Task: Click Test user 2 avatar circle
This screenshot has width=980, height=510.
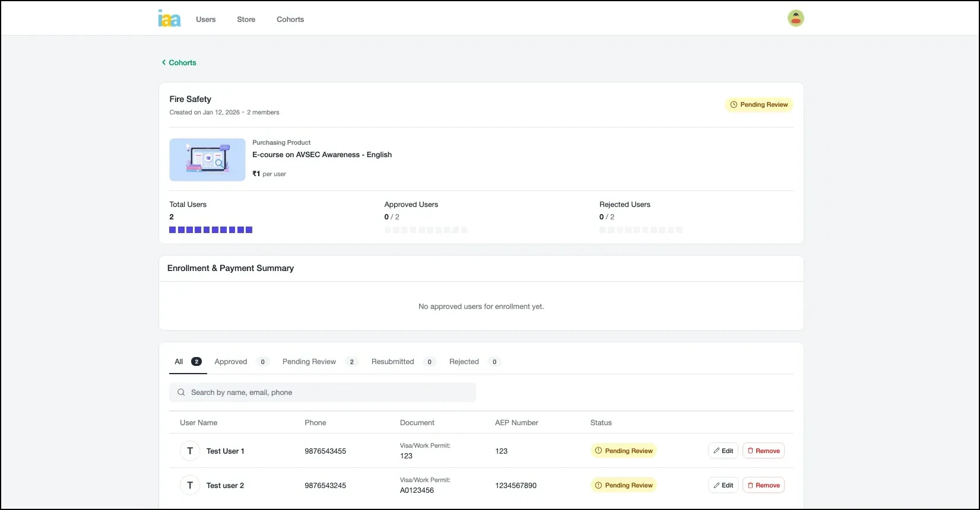Action: pyautogui.click(x=190, y=485)
